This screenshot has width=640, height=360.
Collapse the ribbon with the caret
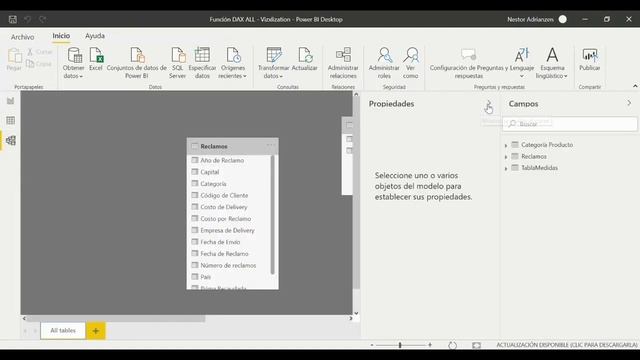[635, 86]
